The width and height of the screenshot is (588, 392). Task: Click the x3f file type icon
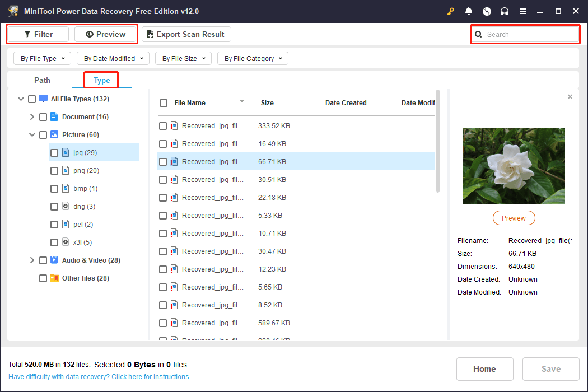(x=66, y=242)
